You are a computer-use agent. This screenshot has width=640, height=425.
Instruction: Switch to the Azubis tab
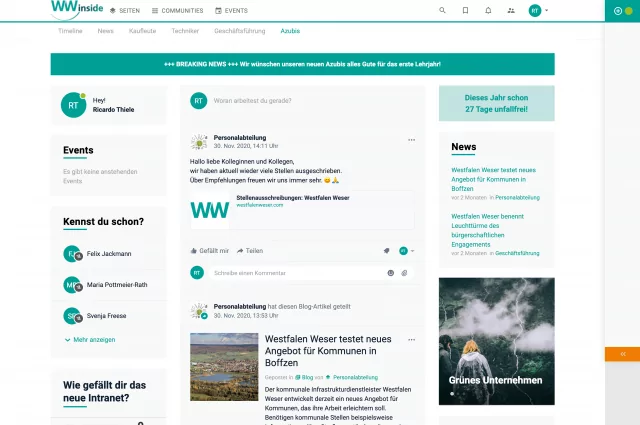point(290,31)
